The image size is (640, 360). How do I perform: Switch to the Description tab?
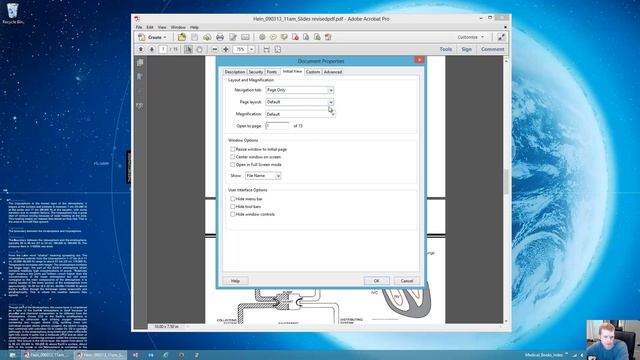[235, 72]
